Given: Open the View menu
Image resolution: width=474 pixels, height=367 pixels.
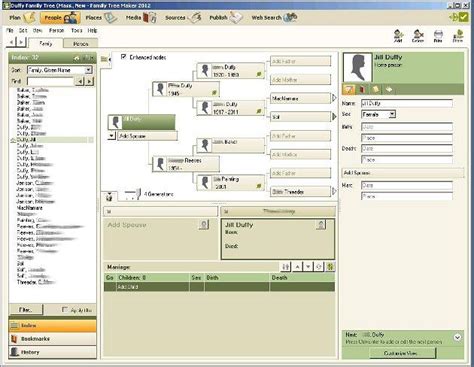Looking at the screenshot, I should [x=37, y=30].
